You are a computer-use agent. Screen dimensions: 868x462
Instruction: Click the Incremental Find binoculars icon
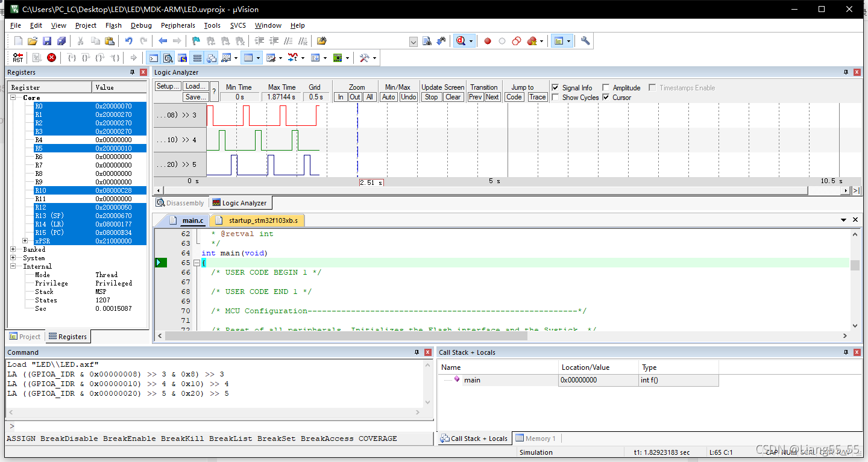pyautogui.click(x=441, y=41)
